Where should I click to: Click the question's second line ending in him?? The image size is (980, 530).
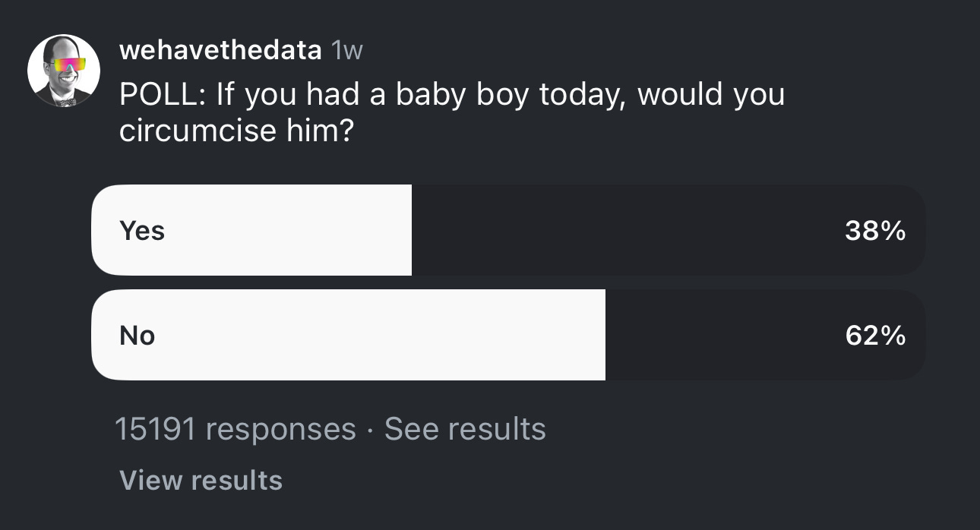pos(236,131)
